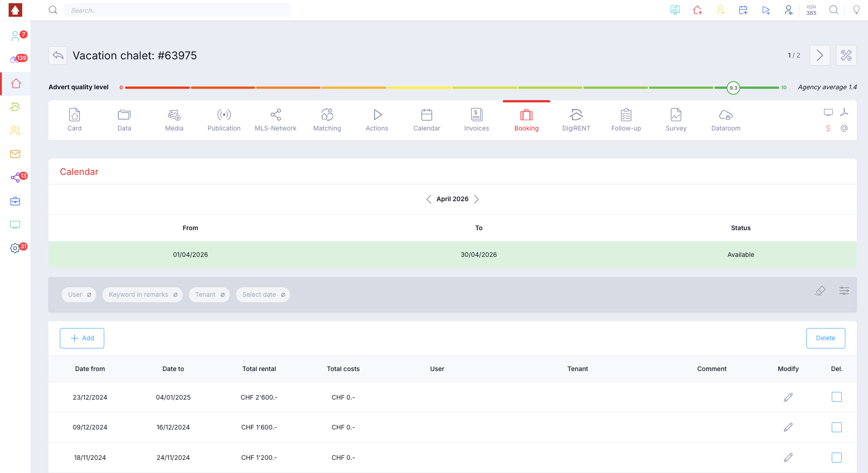Edit the booking starting 23/12/2024 pencil icon
The image size is (868, 473).
point(788,397)
